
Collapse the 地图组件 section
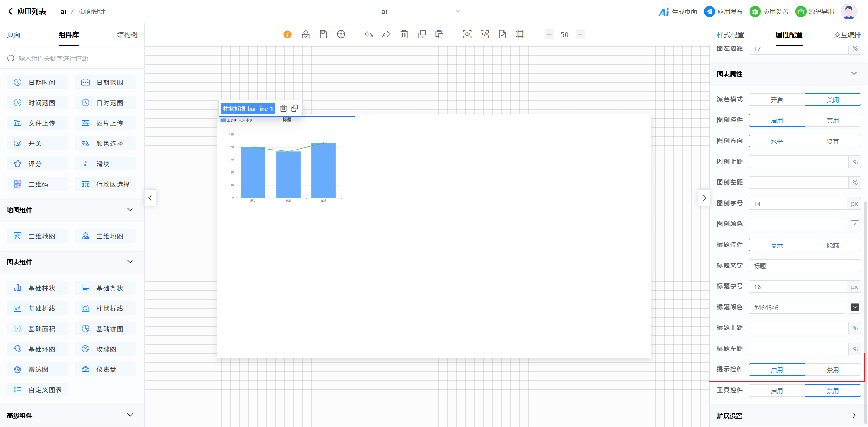click(x=130, y=210)
